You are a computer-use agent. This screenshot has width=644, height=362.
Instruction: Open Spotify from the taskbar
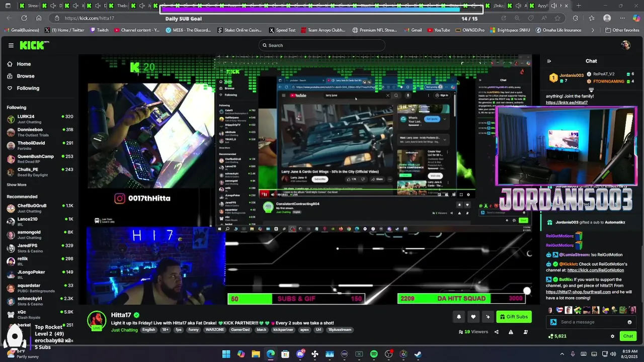[374, 354]
